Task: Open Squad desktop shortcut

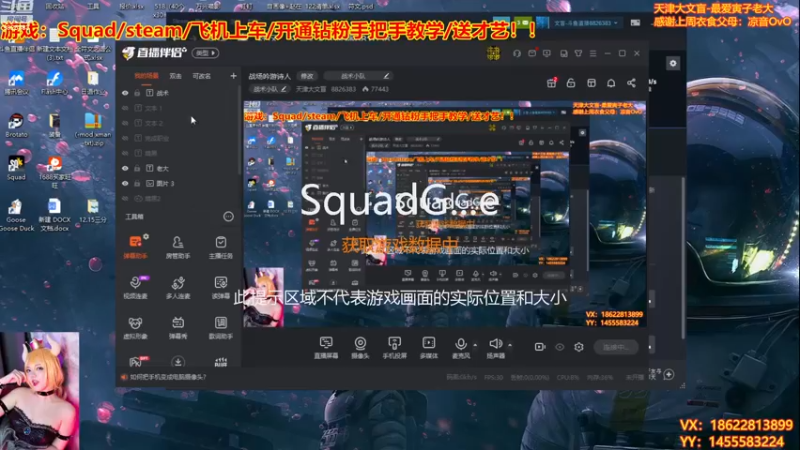Action: [x=16, y=168]
